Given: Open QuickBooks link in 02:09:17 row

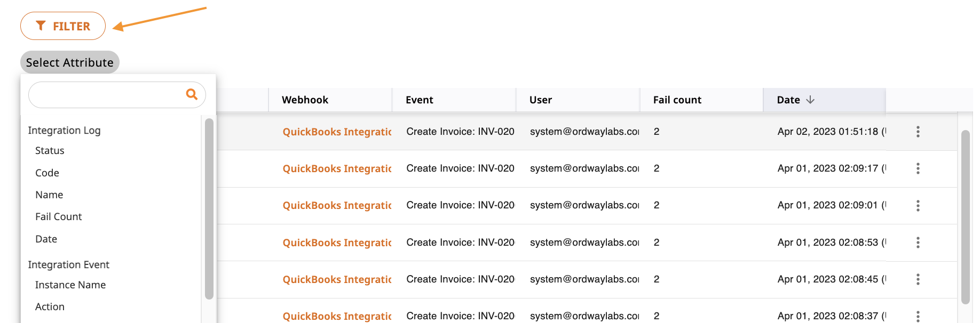Looking at the screenshot, I should [337, 168].
